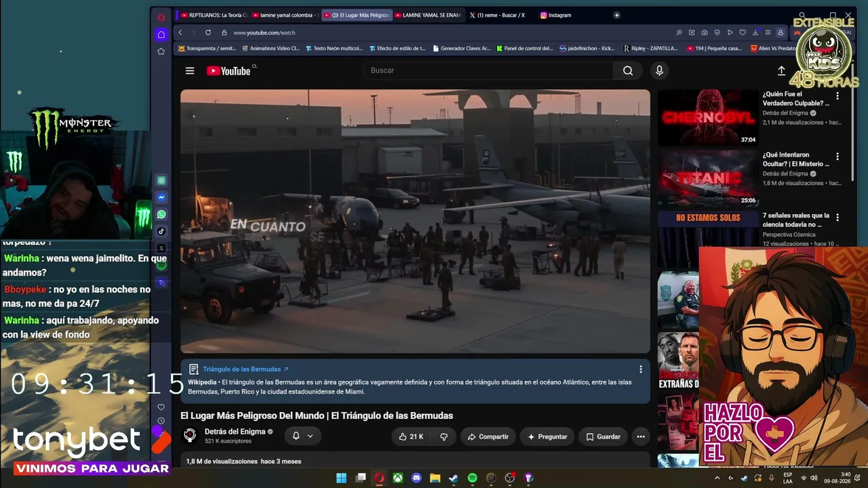Open more actions for the video
Image resolution: width=868 pixels, height=488 pixels.
tap(641, 436)
